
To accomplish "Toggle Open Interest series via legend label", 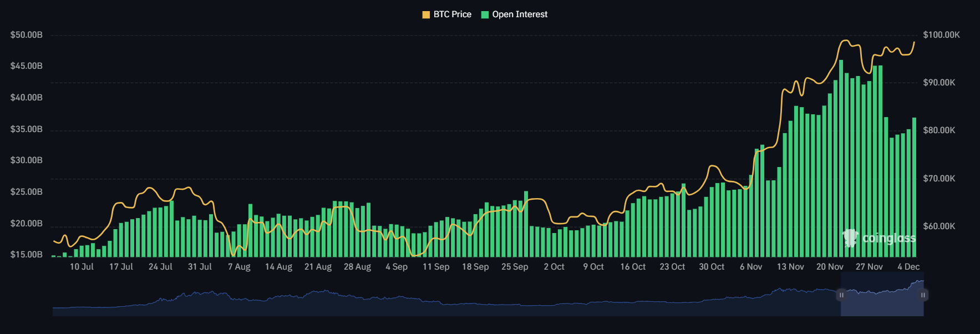I will pos(520,14).
